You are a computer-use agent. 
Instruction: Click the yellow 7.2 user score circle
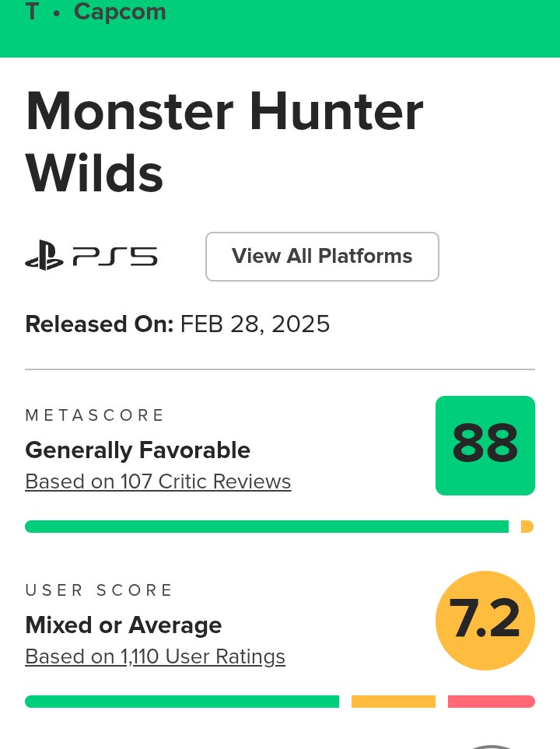click(x=485, y=620)
